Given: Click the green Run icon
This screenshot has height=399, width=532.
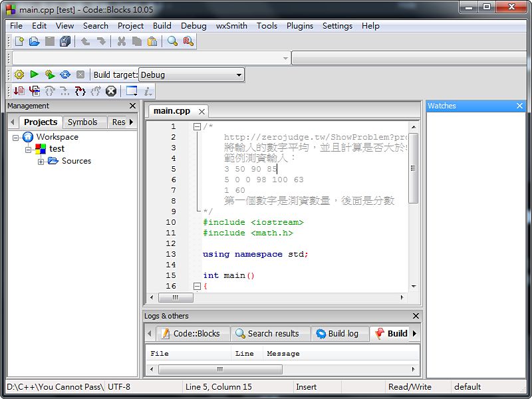Looking at the screenshot, I should click(35, 74).
